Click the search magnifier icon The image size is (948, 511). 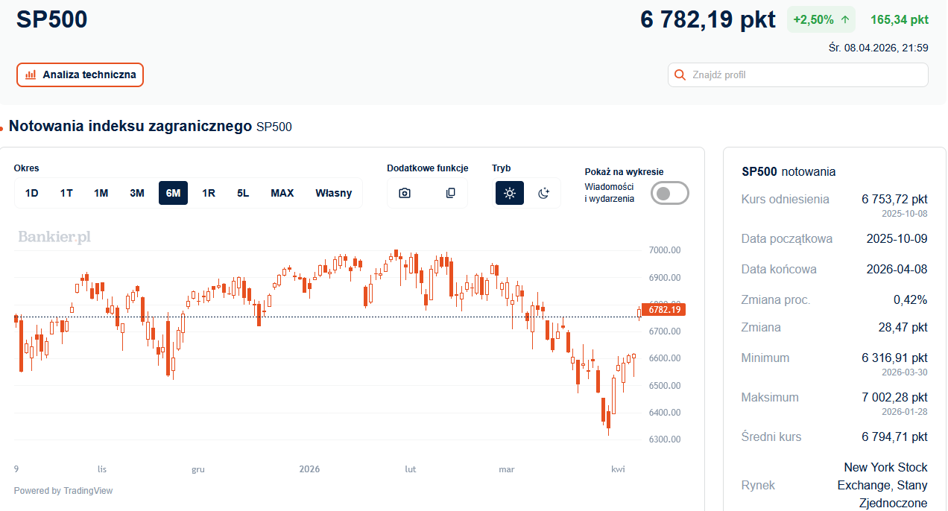[680, 75]
